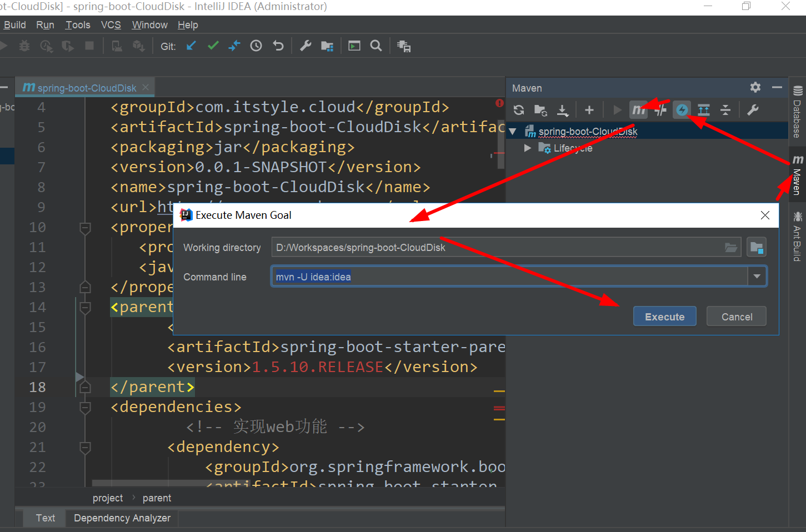Open the Tools menu

78,25
